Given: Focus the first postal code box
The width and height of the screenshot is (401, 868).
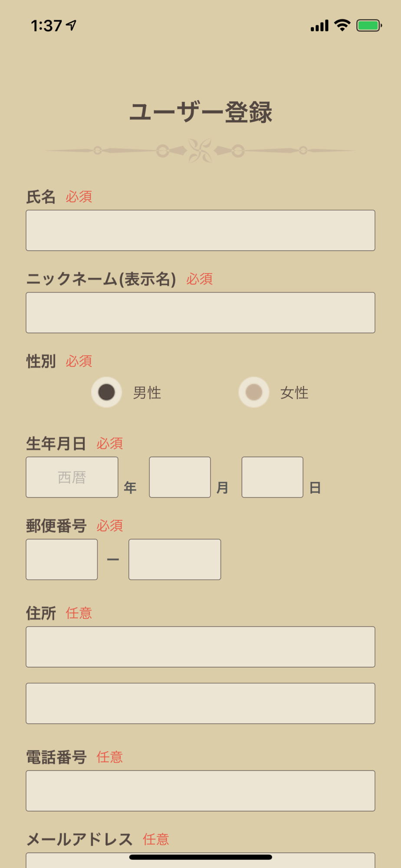Looking at the screenshot, I should coord(62,559).
